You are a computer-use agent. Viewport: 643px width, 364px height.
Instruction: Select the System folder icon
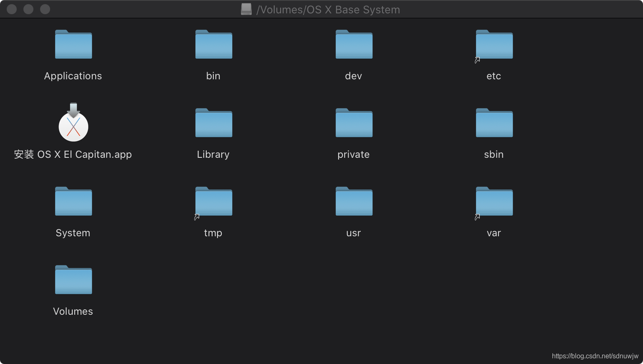coord(73,201)
